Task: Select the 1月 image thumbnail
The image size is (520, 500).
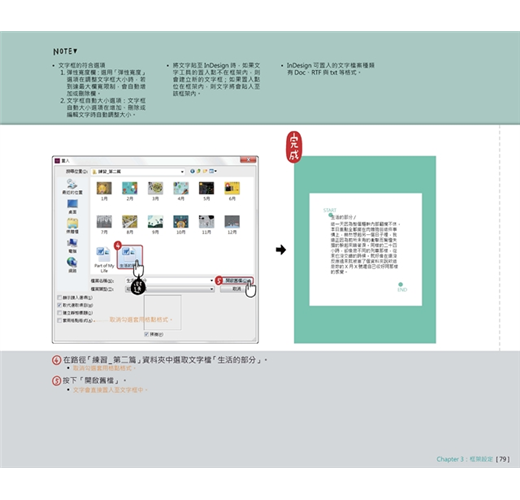Action: click(x=104, y=191)
